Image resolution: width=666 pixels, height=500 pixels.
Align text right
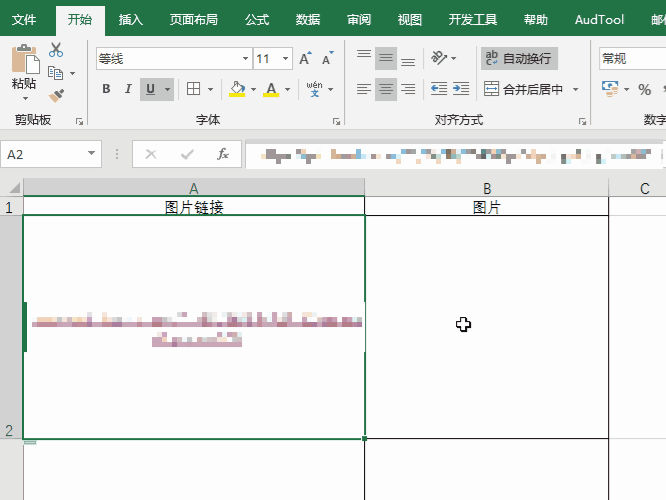click(x=408, y=89)
